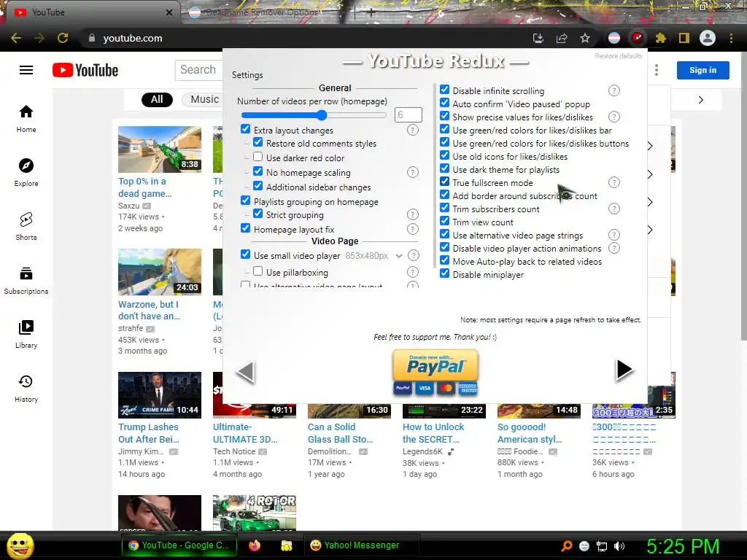Open the YouTube hamburger guide menu
The image size is (747, 560).
pos(26,71)
